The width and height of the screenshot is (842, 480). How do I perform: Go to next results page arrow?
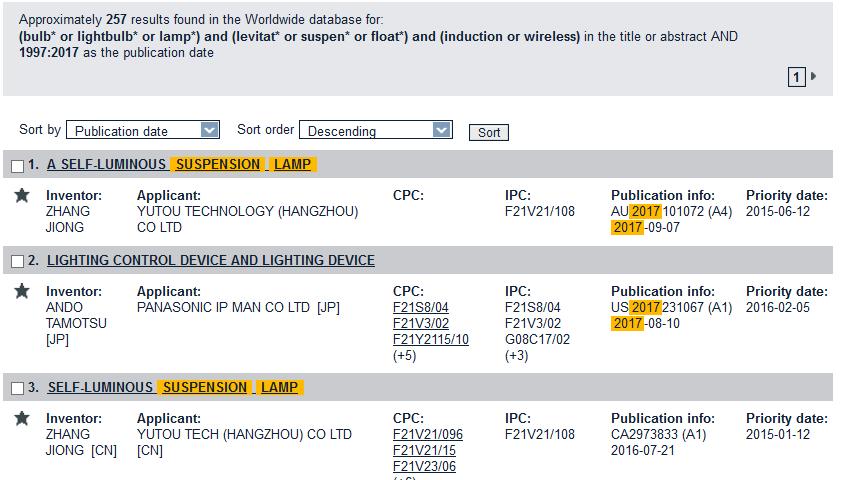pyautogui.click(x=814, y=76)
